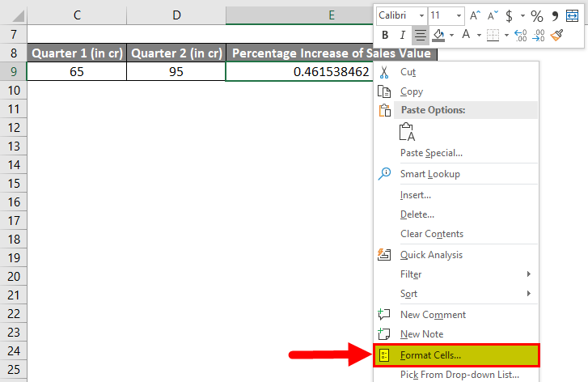
Task: Open the Calibri font name dropdown
Action: click(x=421, y=15)
